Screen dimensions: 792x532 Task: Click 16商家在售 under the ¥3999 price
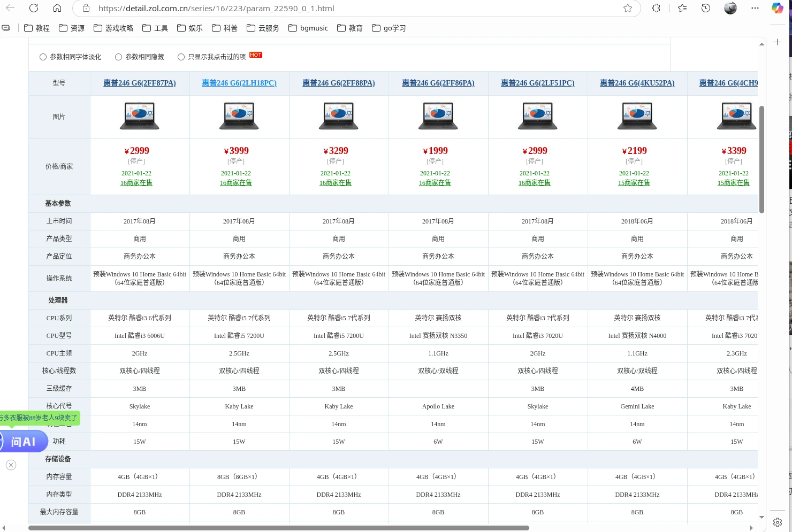235,183
